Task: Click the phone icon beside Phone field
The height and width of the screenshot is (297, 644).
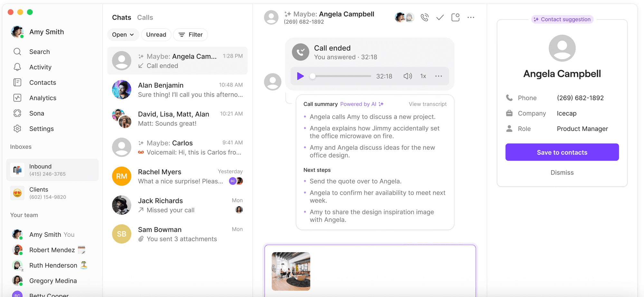Action: (509, 98)
